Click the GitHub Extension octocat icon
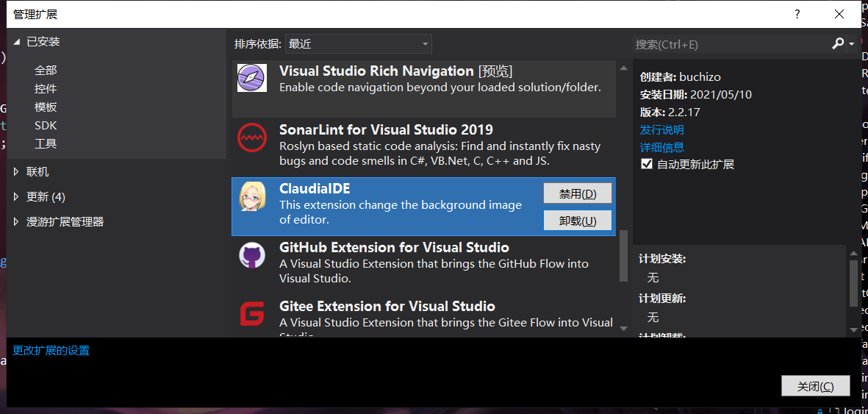Image resolution: width=868 pixels, height=414 pixels. pyautogui.click(x=252, y=255)
